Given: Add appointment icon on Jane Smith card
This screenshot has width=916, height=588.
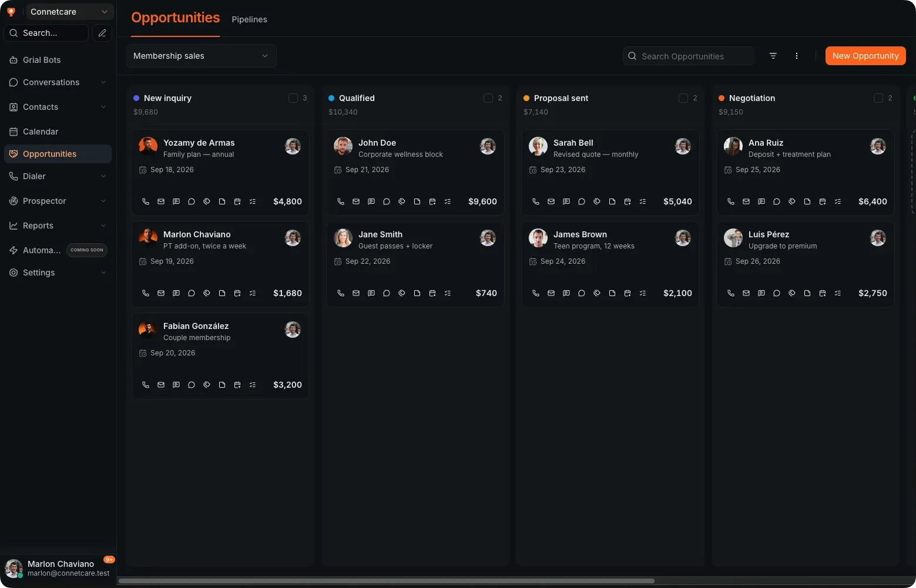Looking at the screenshot, I should click(x=432, y=293).
